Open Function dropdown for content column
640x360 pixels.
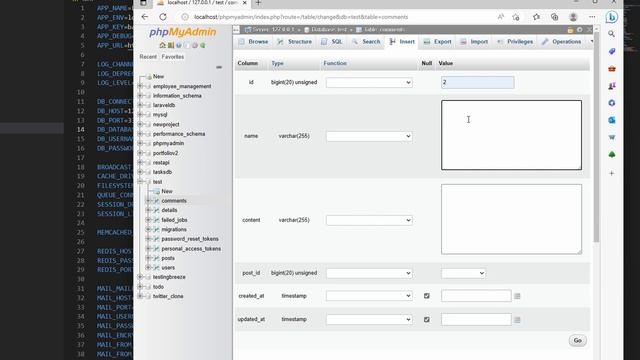click(x=369, y=220)
